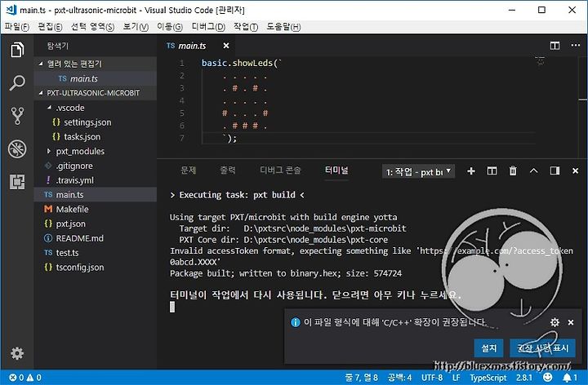This screenshot has width=588, height=385.
Task: Switch to the Debug Console (디버그 콘솔) tab
Action: (x=280, y=170)
